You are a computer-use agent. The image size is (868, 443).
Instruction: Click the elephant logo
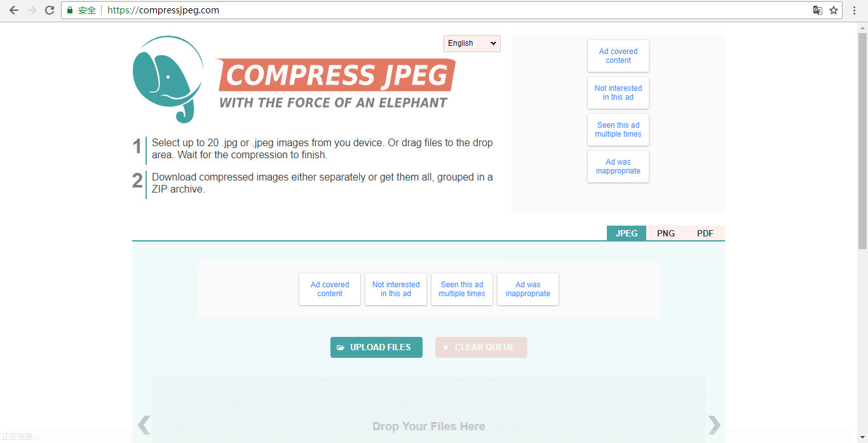pos(168,79)
